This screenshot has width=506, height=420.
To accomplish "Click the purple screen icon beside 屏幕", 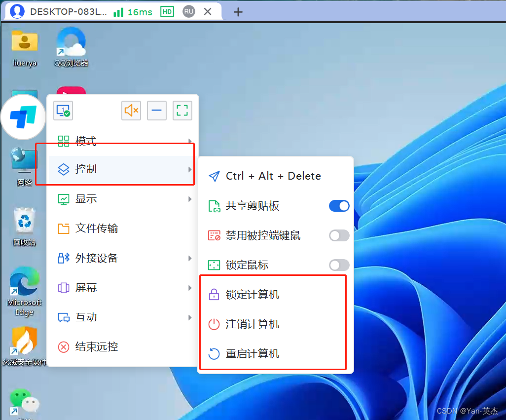I will pos(64,288).
